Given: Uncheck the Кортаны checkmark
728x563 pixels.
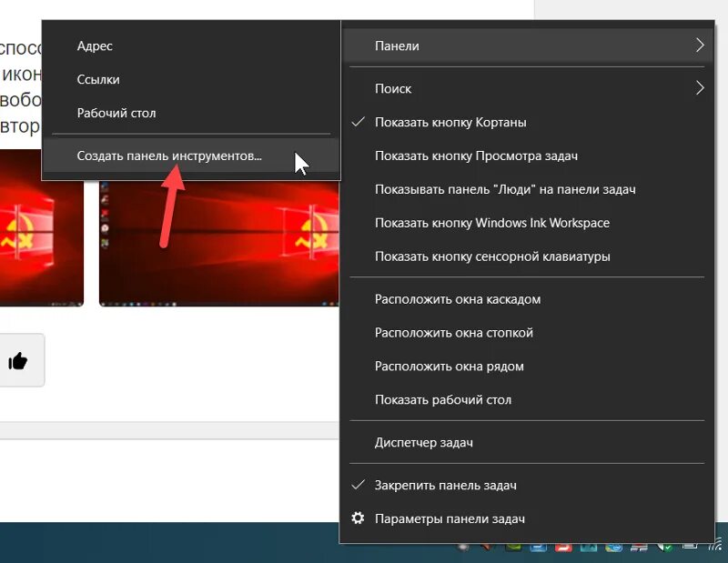Looking at the screenshot, I should (x=358, y=122).
